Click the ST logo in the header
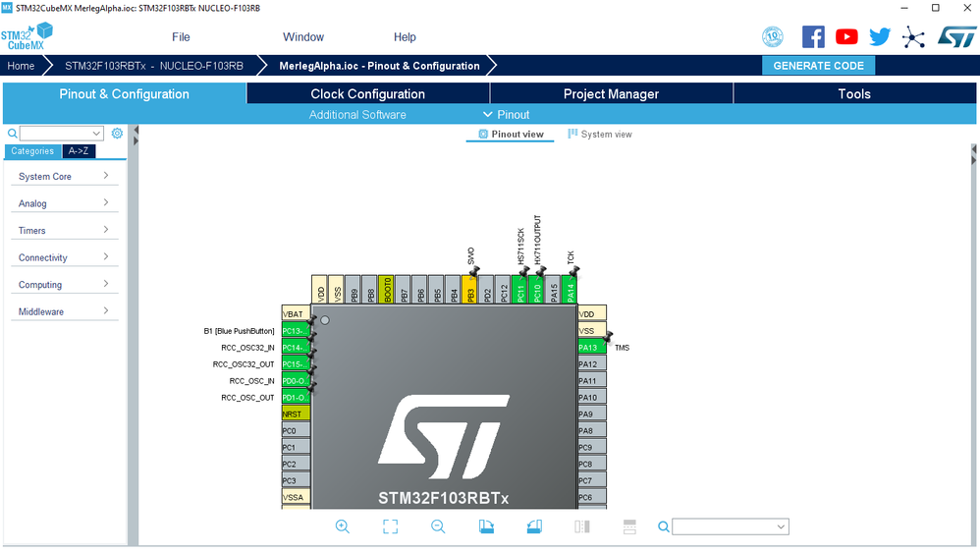The height and width of the screenshot is (553, 980). [x=956, y=37]
